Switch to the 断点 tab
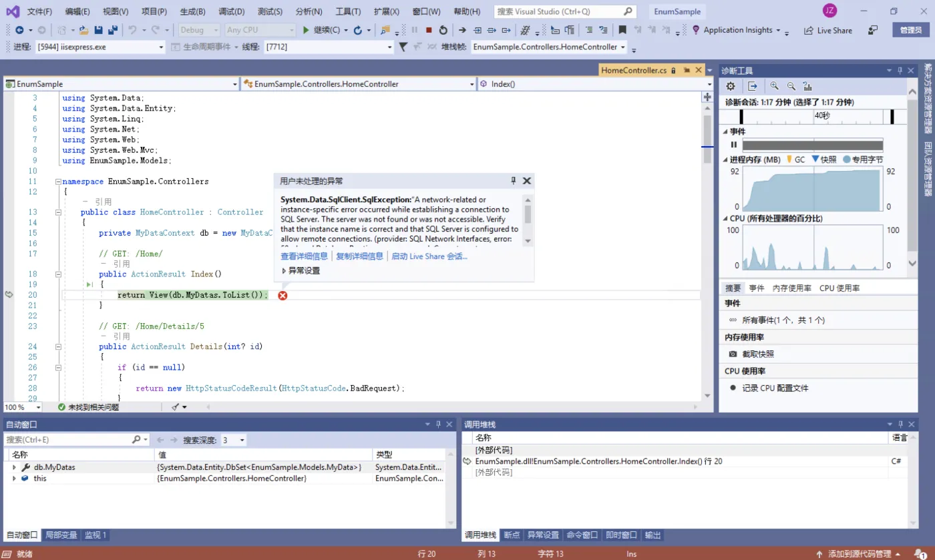 tap(512, 535)
